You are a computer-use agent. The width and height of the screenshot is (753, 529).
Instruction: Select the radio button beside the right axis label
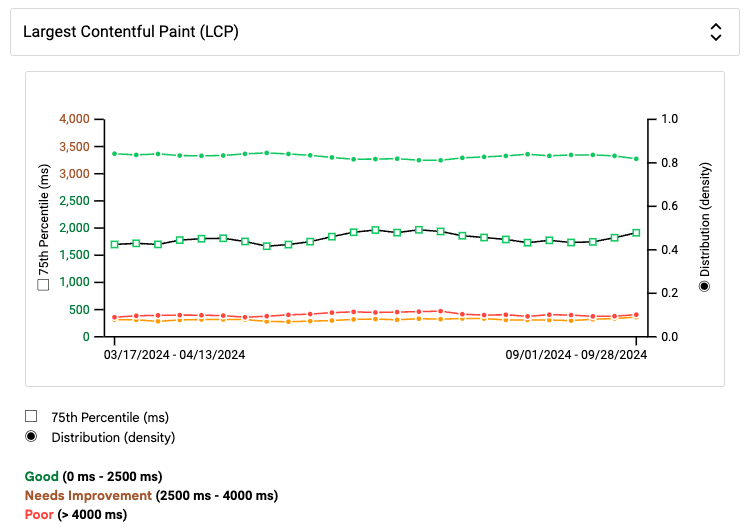(x=704, y=287)
